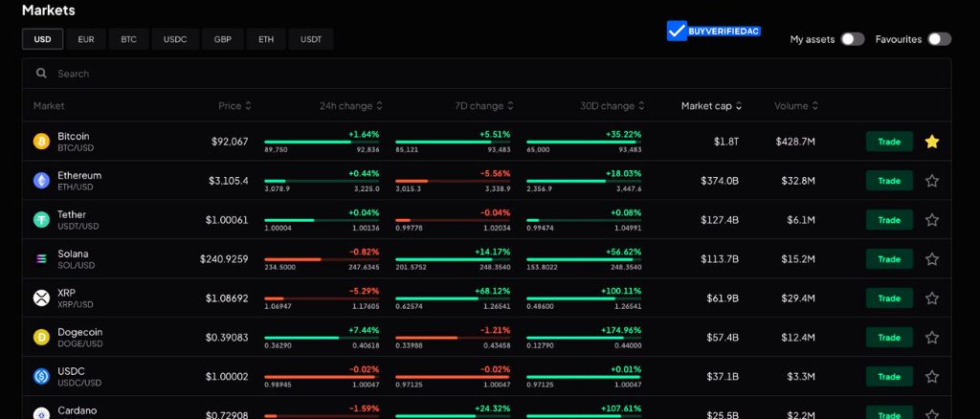Click Bitcoin's 24h change range bar
Screen dimensions: 980x419
322,142
